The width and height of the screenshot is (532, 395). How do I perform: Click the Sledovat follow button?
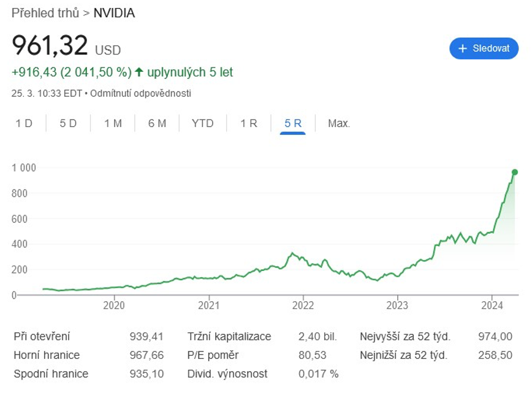(484, 48)
